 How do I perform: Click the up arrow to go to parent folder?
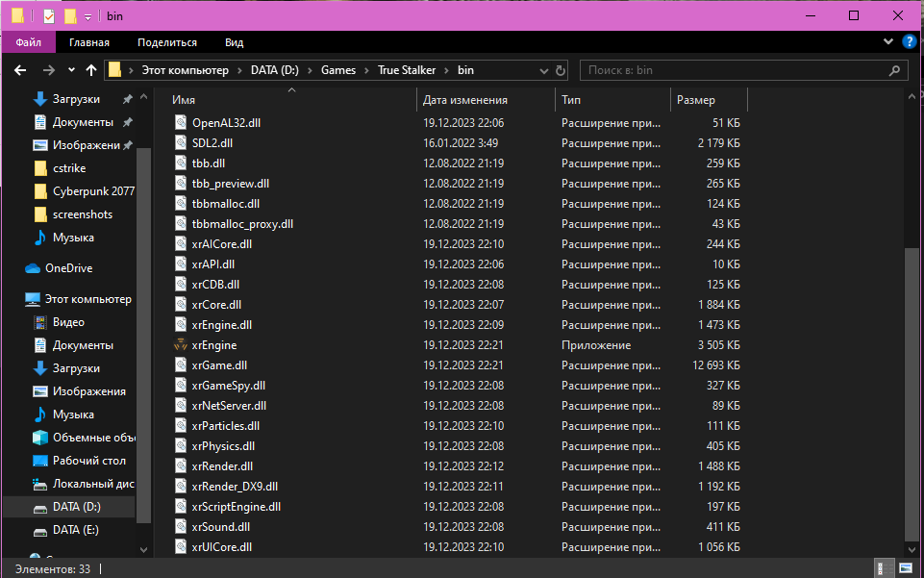[x=90, y=69]
